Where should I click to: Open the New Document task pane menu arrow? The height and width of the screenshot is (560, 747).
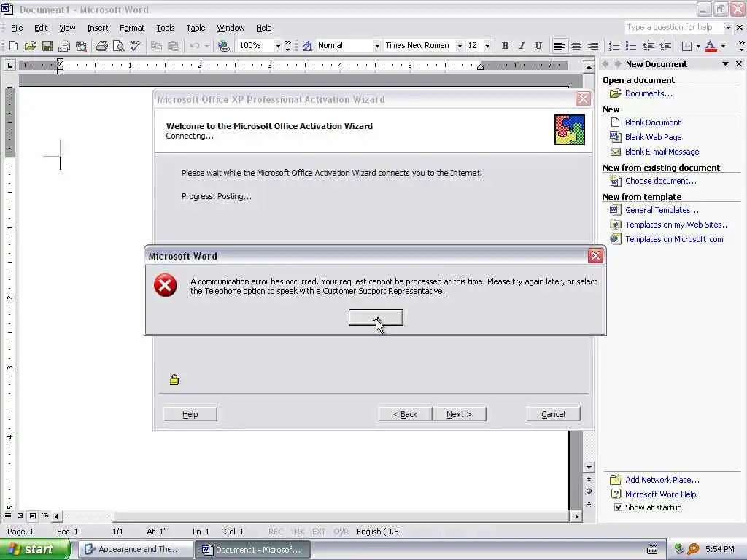(x=725, y=64)
